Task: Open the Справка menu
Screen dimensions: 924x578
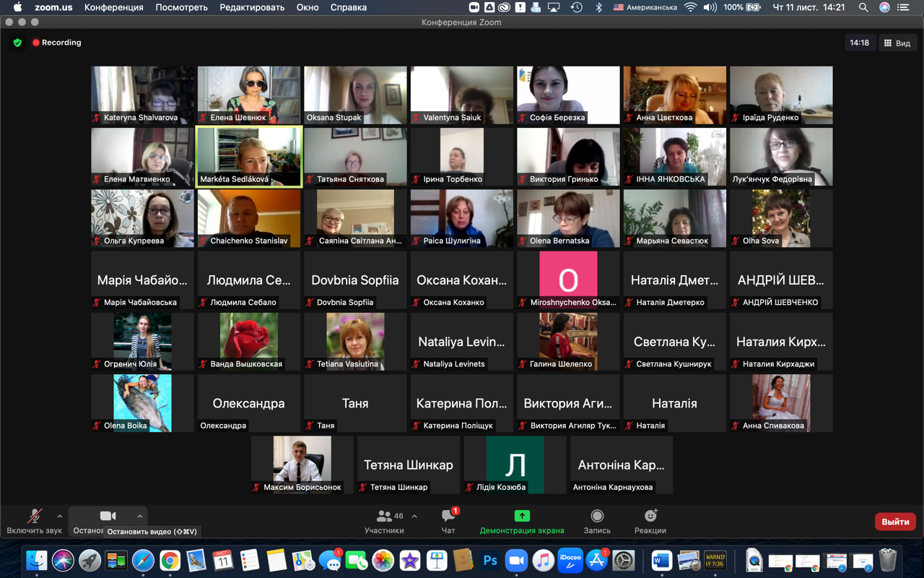Action: 348,7
